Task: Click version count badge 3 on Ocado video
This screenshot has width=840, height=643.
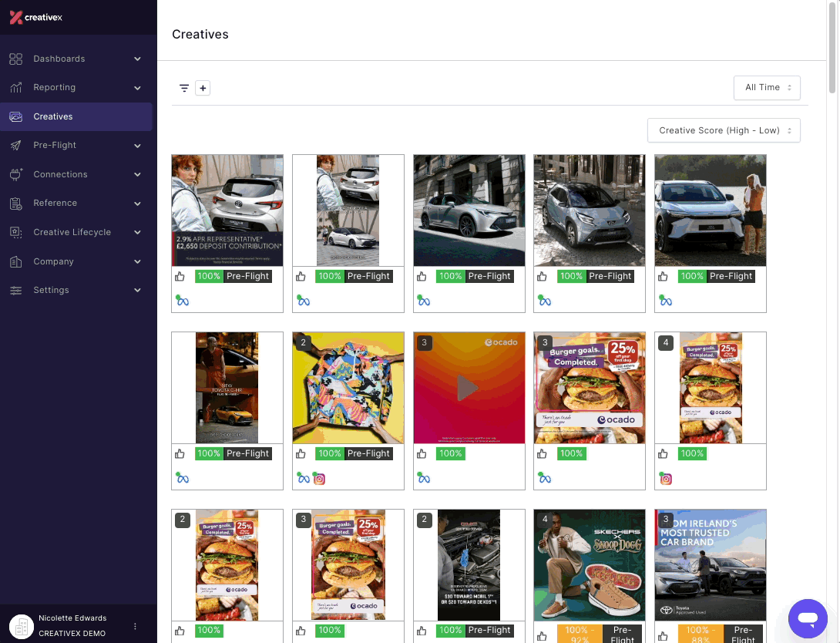Action: click(x=425, y=343)
